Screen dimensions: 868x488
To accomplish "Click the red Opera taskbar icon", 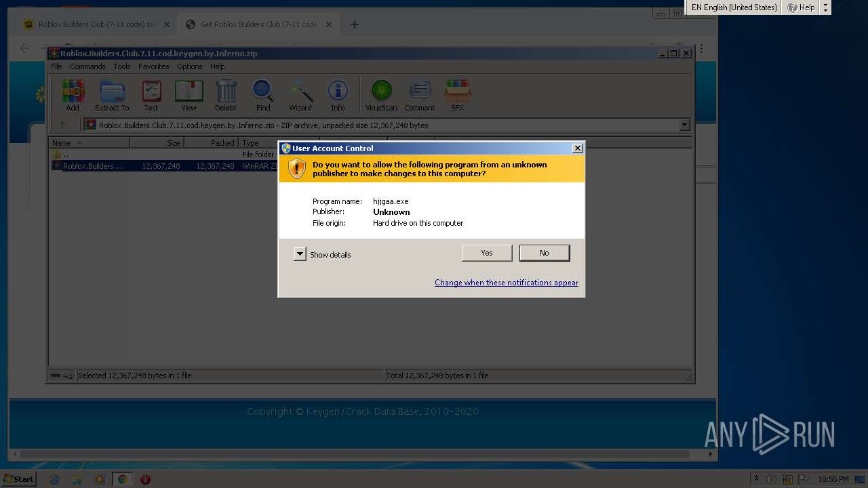I will (145, 479).
